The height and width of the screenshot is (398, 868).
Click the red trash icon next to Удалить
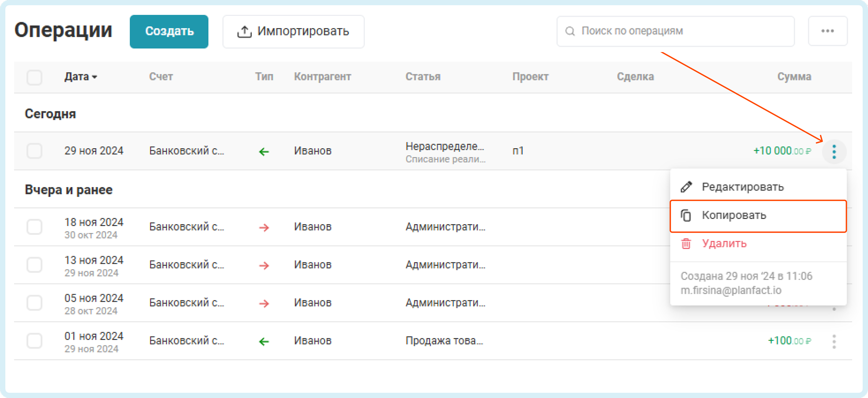(x=686, y=243)
